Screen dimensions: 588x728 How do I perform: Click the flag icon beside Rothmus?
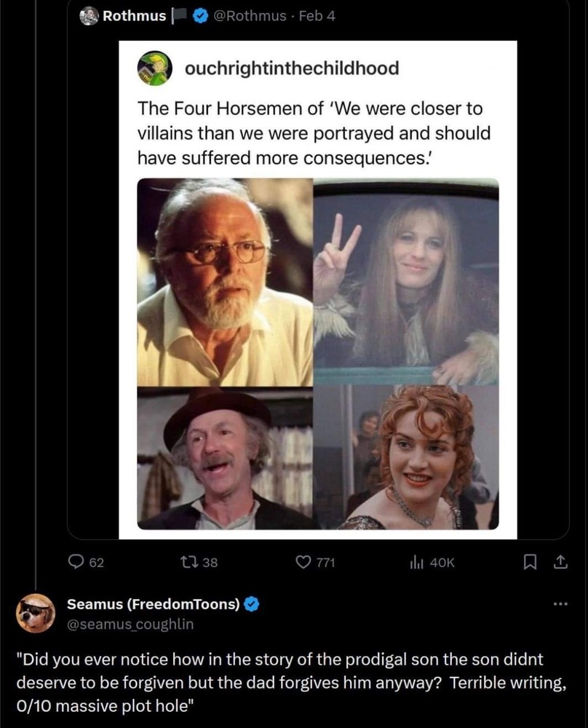point(180,16)
